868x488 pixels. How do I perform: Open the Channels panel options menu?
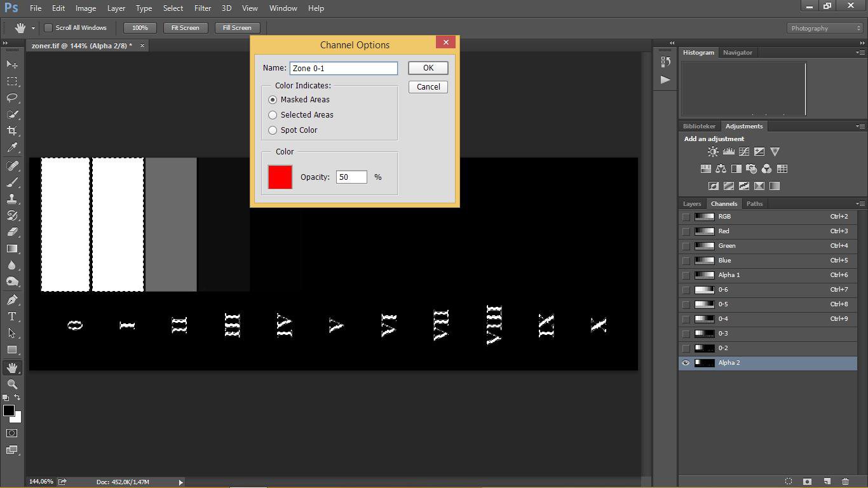tap(860, 204)
